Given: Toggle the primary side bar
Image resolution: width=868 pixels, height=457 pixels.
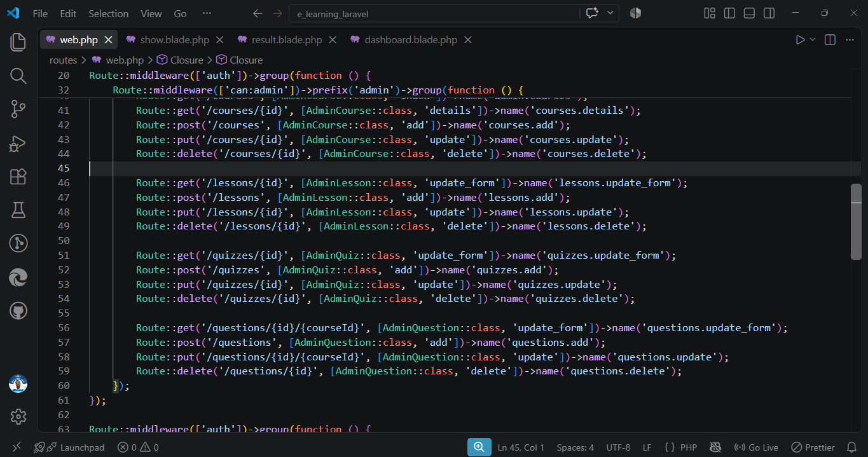Looking at the screenshot, I should click(x=729, y=13).
